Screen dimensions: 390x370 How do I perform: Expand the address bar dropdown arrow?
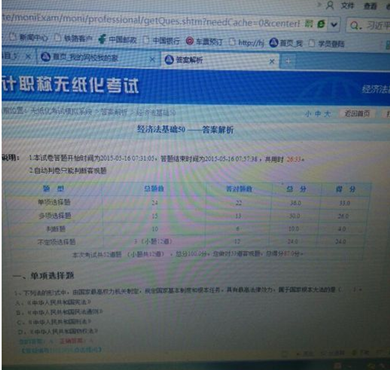click(x=334, y=25)
